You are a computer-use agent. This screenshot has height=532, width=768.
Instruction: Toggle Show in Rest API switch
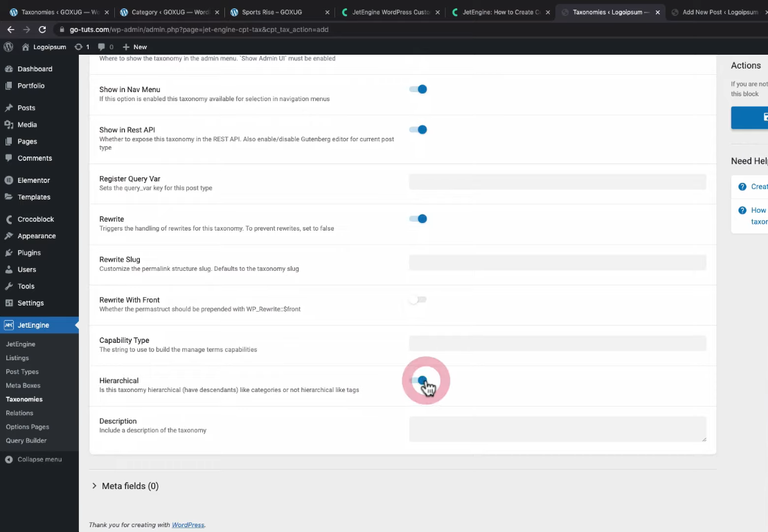(418, 130)
